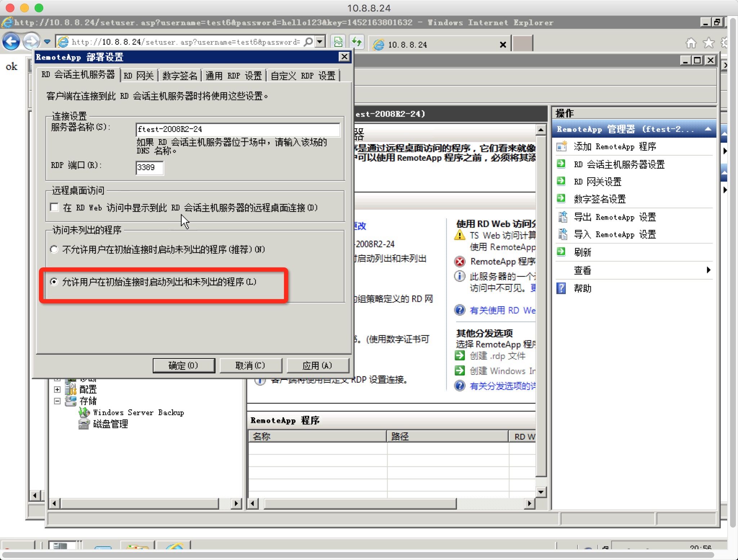Viewport: 738px width, 560px height.
Task: Click the Windows Server Backup tree icon
Action: 84,412
